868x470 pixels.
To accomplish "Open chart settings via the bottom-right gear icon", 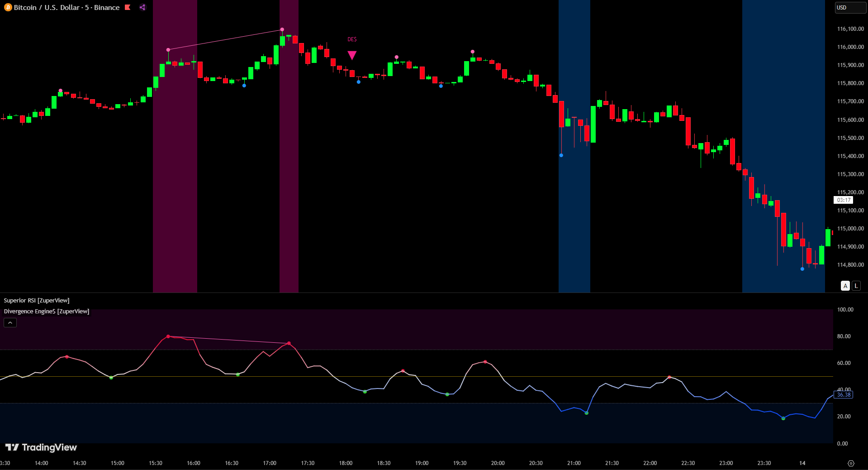I will click(851, 463).
